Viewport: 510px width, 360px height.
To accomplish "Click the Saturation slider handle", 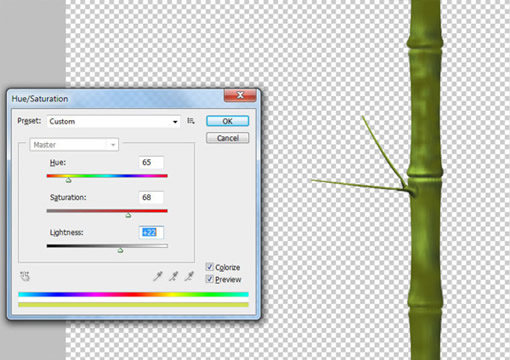I will coord(128,215).
